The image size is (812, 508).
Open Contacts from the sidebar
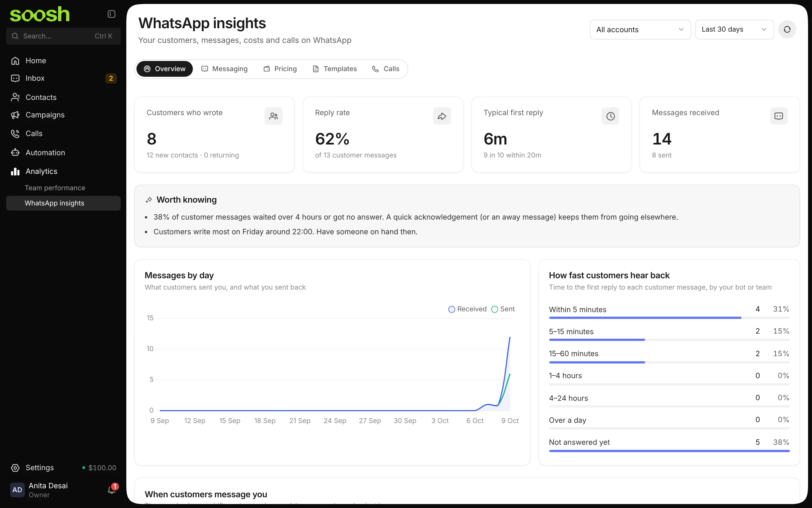[x=63, y=97]
